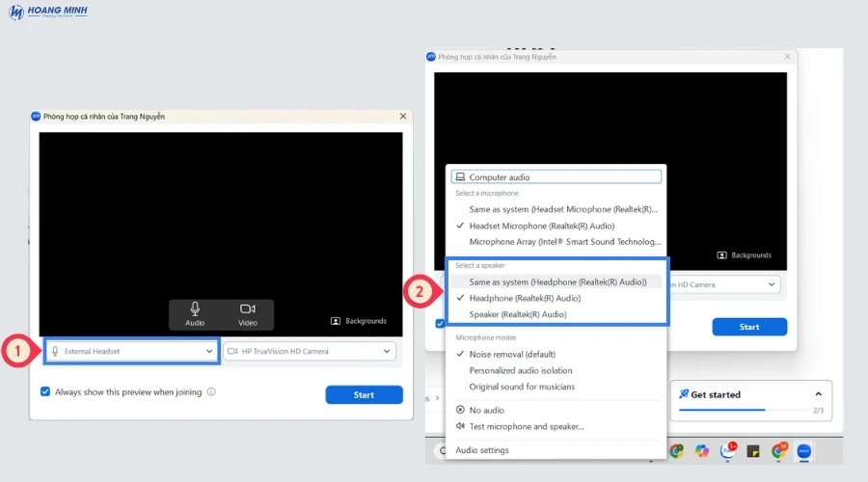The height and width of the screenshot is (482, 868).
Task: Click the Get started progress bar
Action: tap(743, 410)
